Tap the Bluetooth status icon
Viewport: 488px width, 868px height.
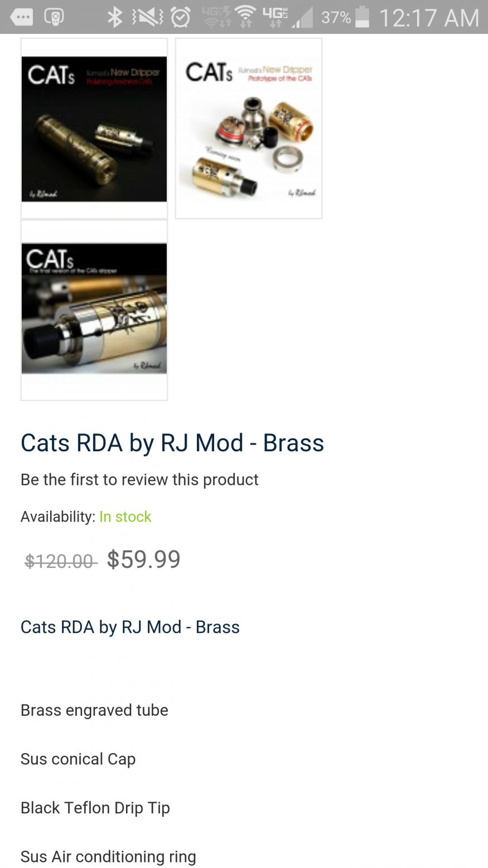point(115,17)
